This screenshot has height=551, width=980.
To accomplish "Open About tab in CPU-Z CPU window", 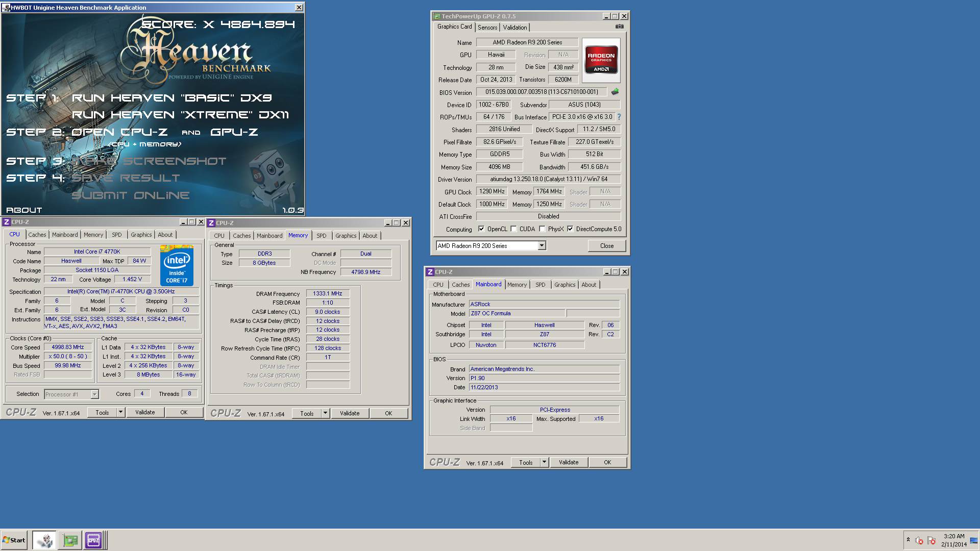I will 165,235.
